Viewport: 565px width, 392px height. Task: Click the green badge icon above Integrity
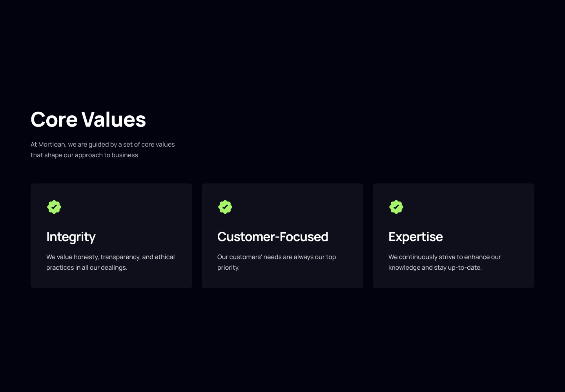[x=54, y=207]
